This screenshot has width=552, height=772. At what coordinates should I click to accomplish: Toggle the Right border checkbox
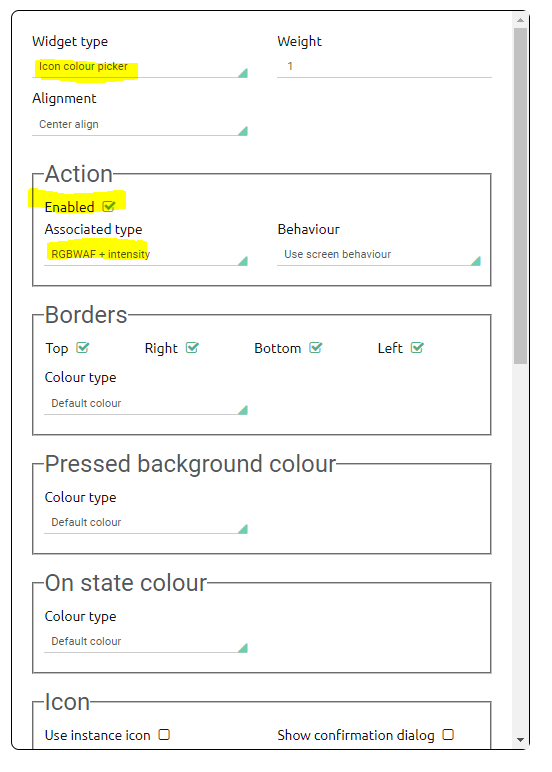(192, 348)
